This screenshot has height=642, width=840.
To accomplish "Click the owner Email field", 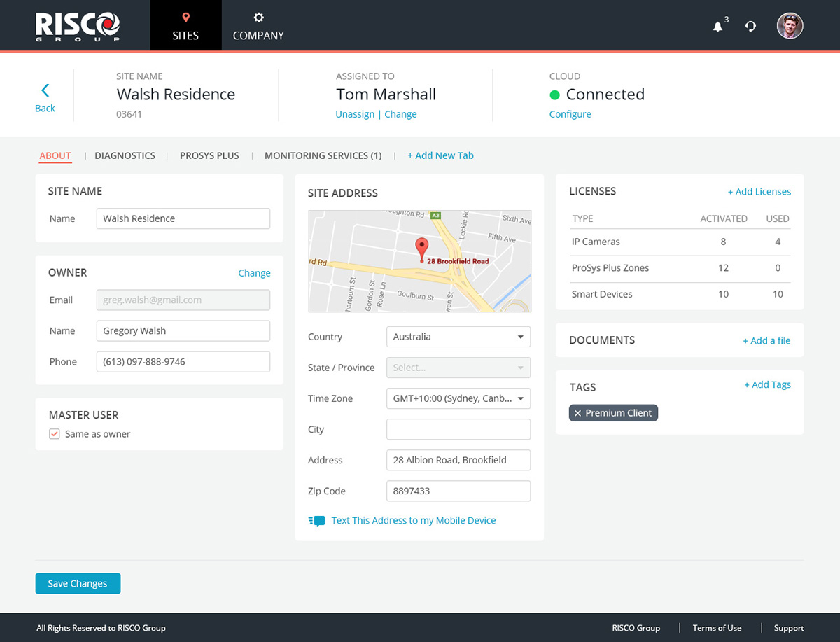I will 183,300.
